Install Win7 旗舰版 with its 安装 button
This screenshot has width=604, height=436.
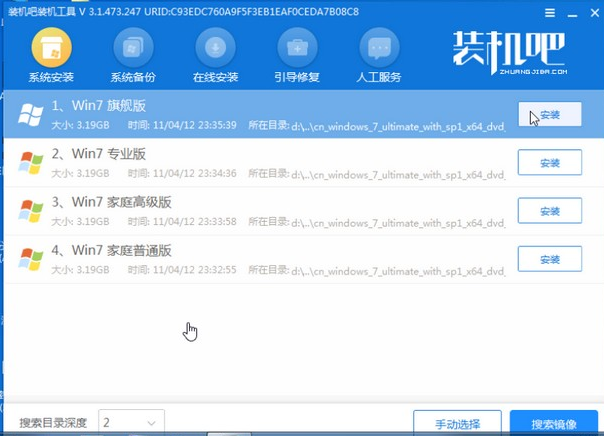point(549,115)
